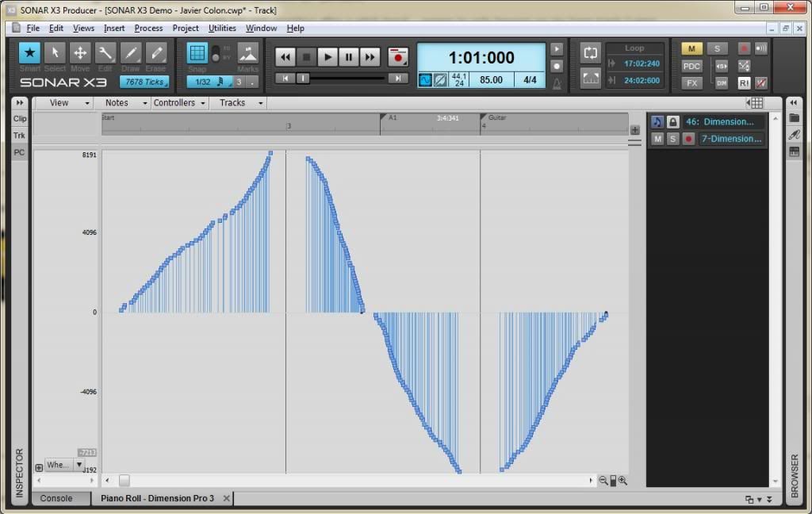Image resolution: width=812 pixels, height=514 pixels.
Task: Select the Draw pencil tool
Action: pos(131,53)
